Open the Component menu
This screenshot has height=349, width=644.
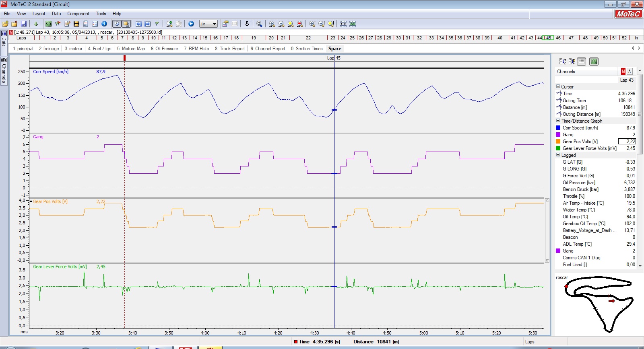78,14
